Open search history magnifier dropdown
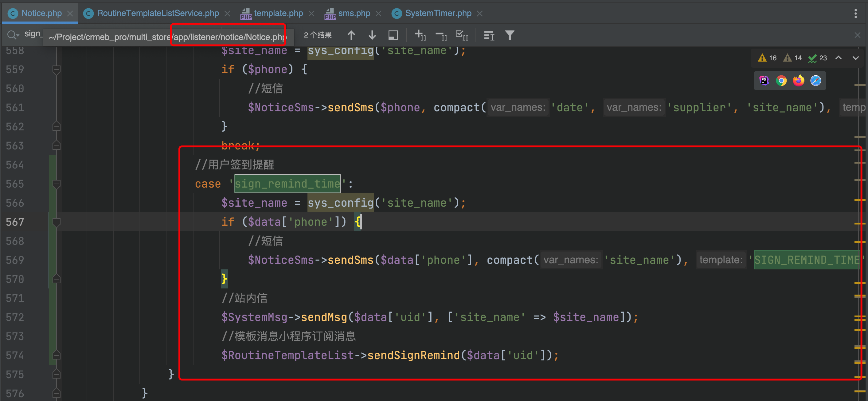This screenshot has height=401, width=868. [13, 35]
